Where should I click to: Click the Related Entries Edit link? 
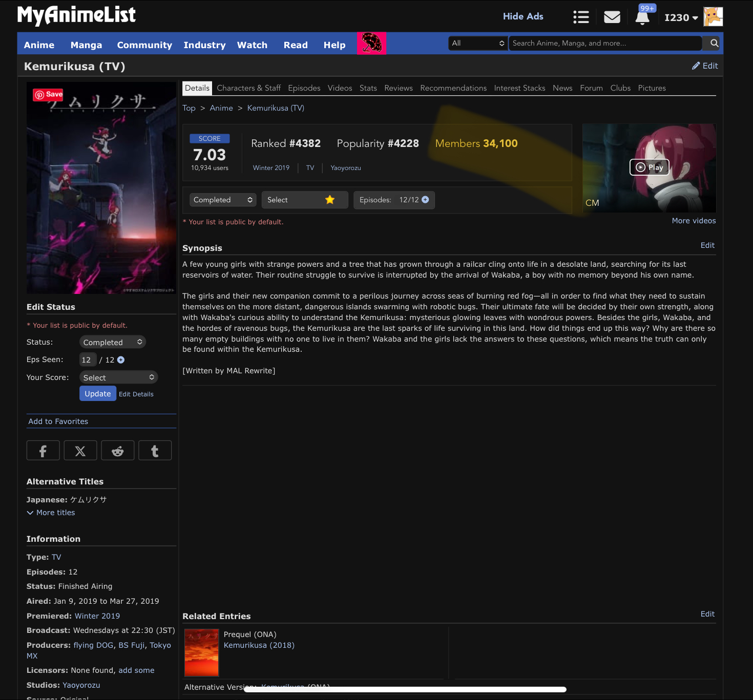click(x=707, y=614)
